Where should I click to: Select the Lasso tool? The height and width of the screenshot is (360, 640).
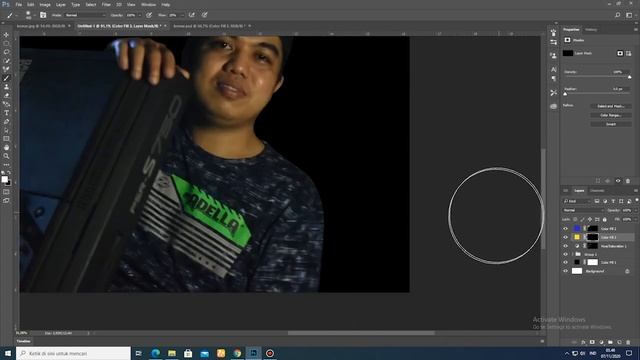click(6, 52)
